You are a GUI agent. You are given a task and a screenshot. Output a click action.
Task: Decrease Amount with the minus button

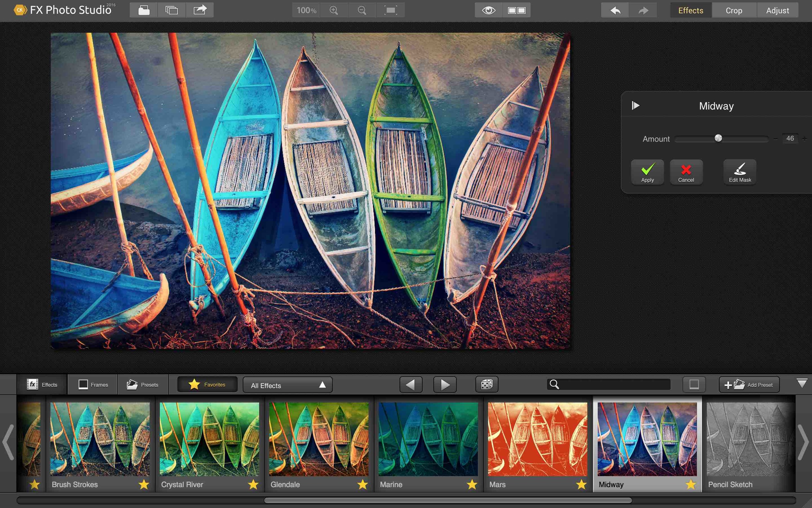point(775,138)
